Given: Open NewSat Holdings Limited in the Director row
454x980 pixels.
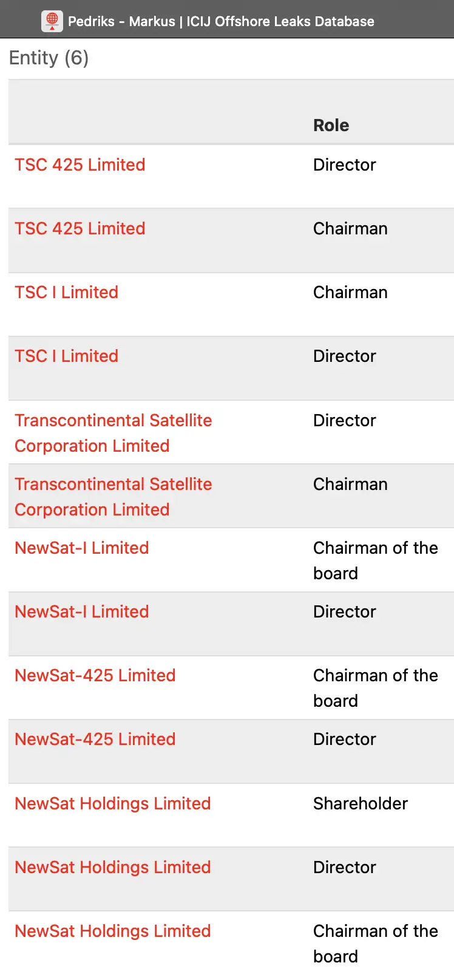Looking at the screenshot, I should point(113,868).
